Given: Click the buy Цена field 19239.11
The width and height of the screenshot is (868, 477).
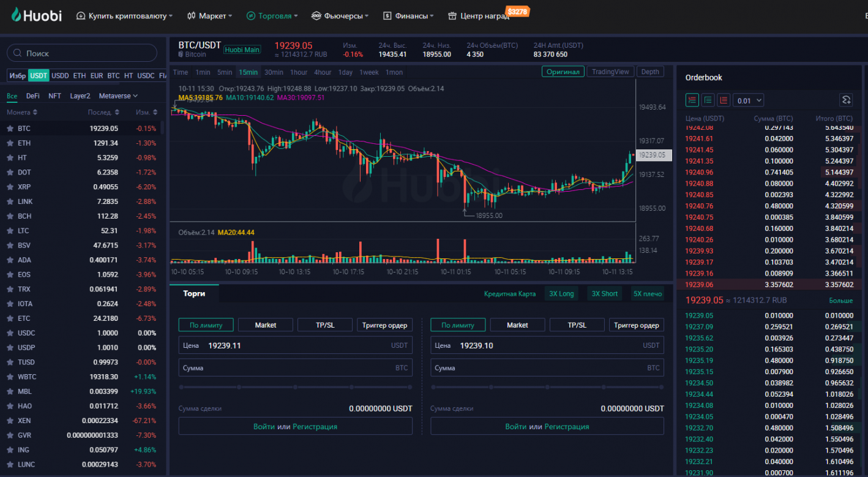Looking at the screenshot, I should (x=295, y=345).
